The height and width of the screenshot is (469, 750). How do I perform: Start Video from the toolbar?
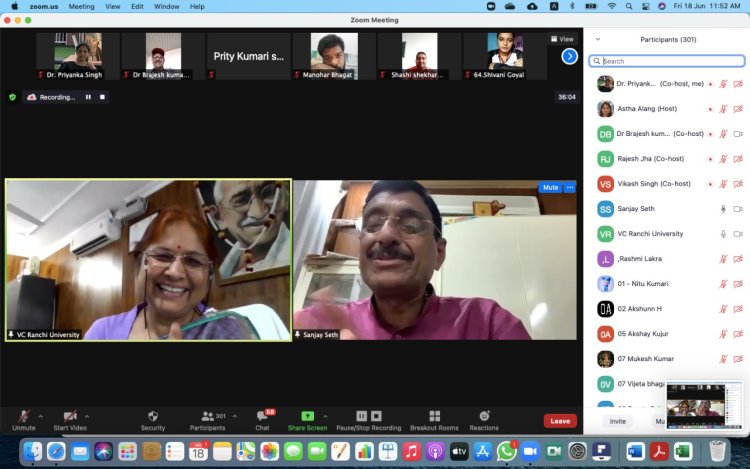[70, 416]
